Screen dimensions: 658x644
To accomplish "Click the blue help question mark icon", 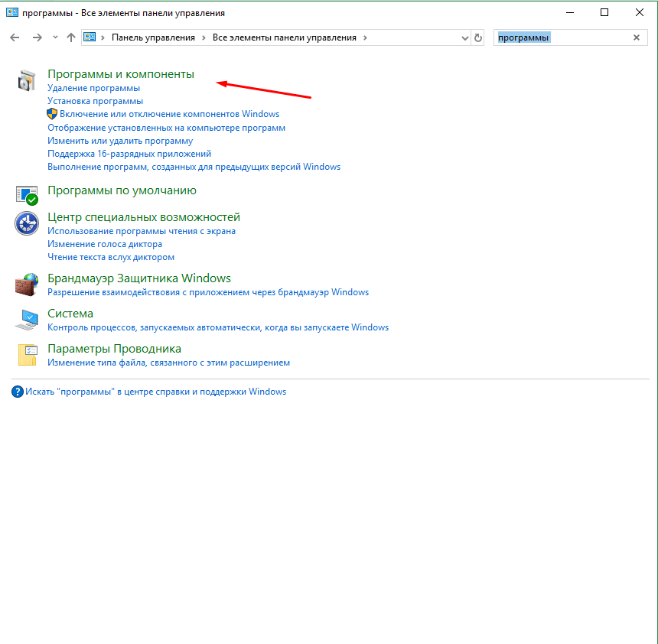I will (17, 392).
